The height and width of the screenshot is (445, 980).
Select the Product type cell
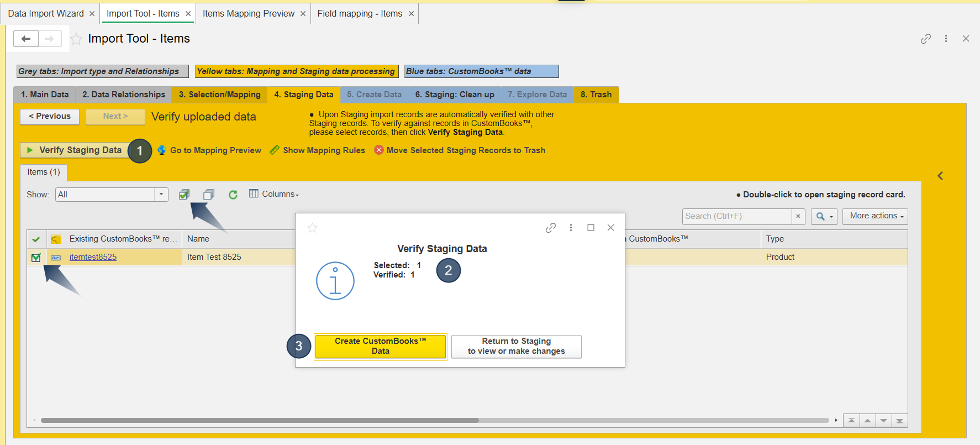[x=834, y=257]
